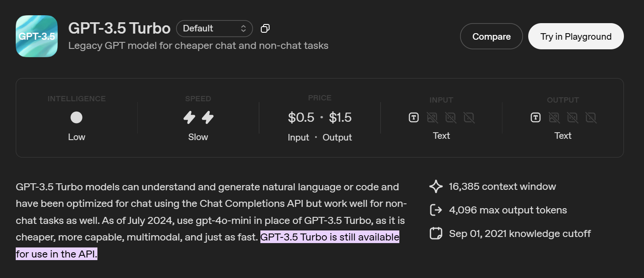Click the copy model name icon

point(265,28)
